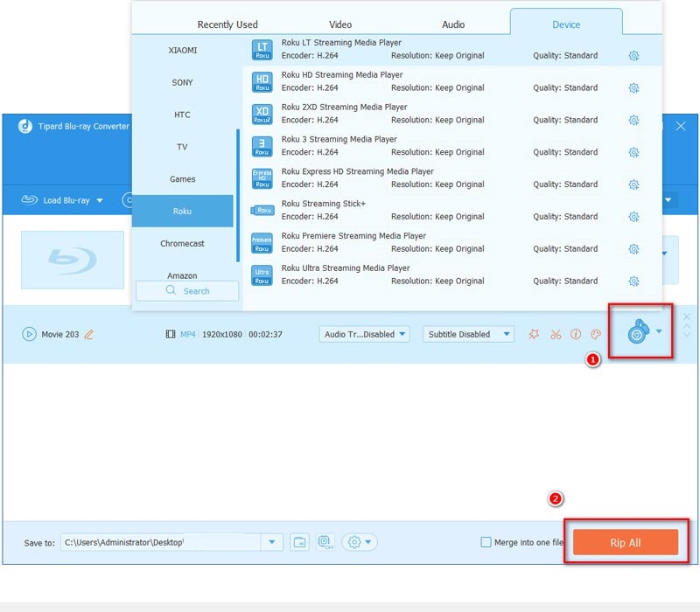Enable Merge into one file checkbox
700x612 pixels.
pos(486,542)
